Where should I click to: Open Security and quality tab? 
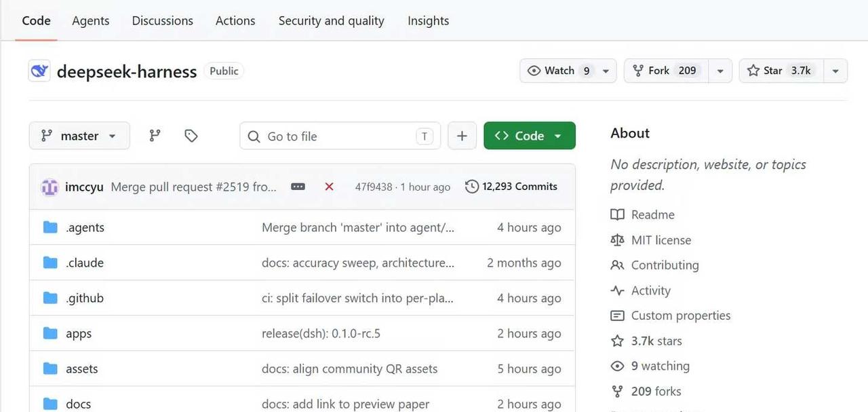[332, 20]
